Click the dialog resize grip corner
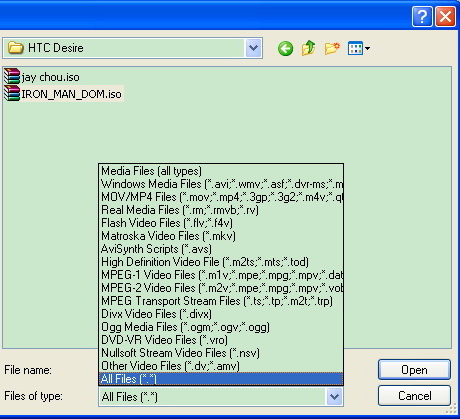 point(451,409)
